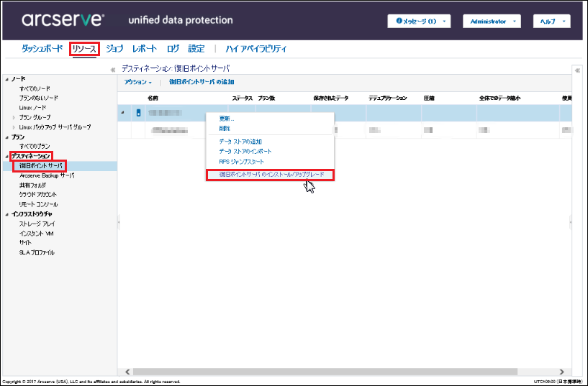
Task: Select 共有フォルダ in tree
Action: (32, 185)
